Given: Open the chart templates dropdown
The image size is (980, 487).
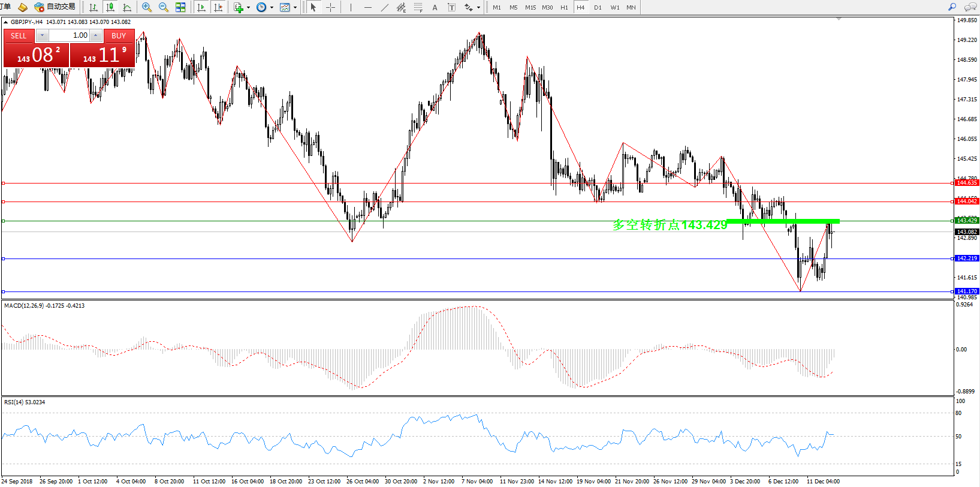Looking at the screenshot, I should pos(288,7).
